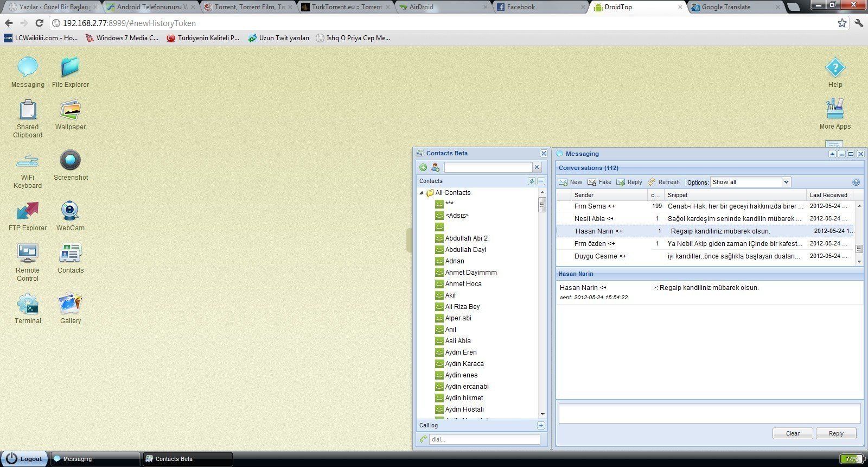
Task: Expand the Call log panel
Action: [x=541, y=425]
